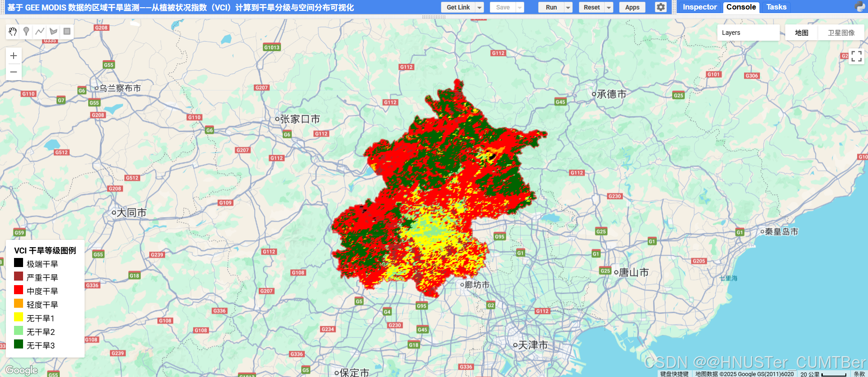
Task: Switch to the Inspector tab
Action: 700,7
